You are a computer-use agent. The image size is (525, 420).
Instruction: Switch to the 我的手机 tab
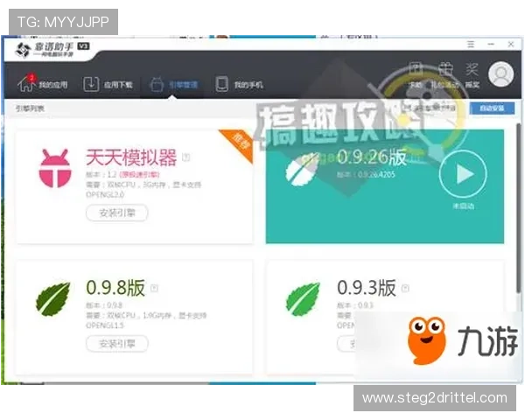[248, 85]
